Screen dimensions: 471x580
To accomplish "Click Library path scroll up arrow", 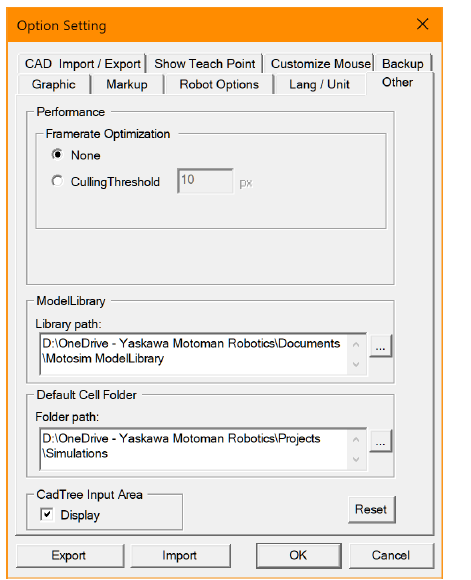I will point(356,345).
